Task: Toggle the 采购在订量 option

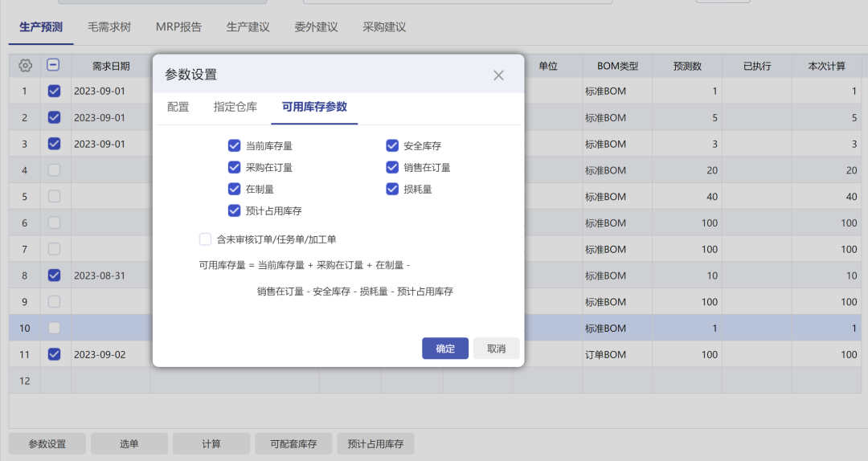Action: tap(234, 167)
